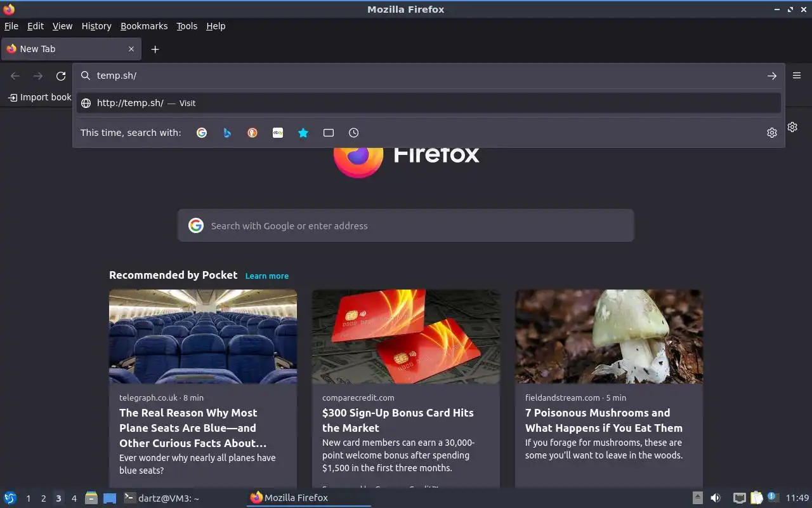The height and width of the screenshot is (508, 812).
Task: Open the Help menu
Action: [216, 26]
